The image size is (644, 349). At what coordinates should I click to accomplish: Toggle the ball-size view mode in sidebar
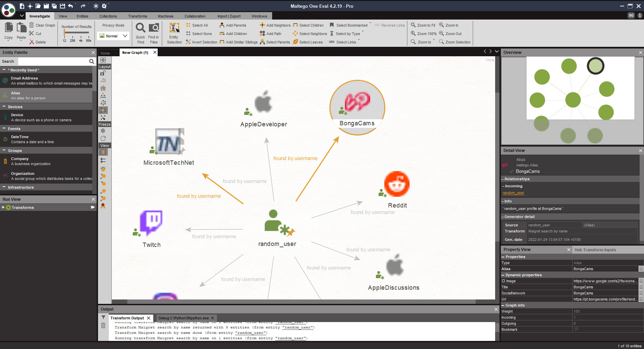point(103,168)
